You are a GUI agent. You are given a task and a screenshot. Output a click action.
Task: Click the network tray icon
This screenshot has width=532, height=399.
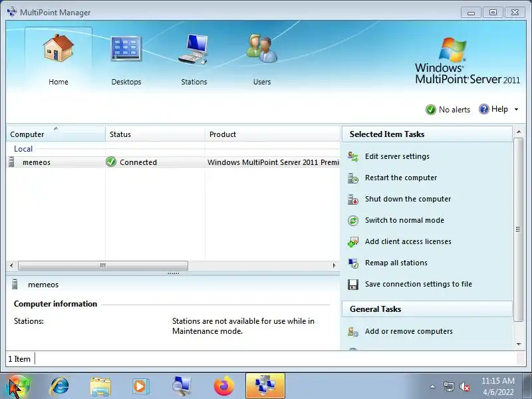tap(448, 386)
